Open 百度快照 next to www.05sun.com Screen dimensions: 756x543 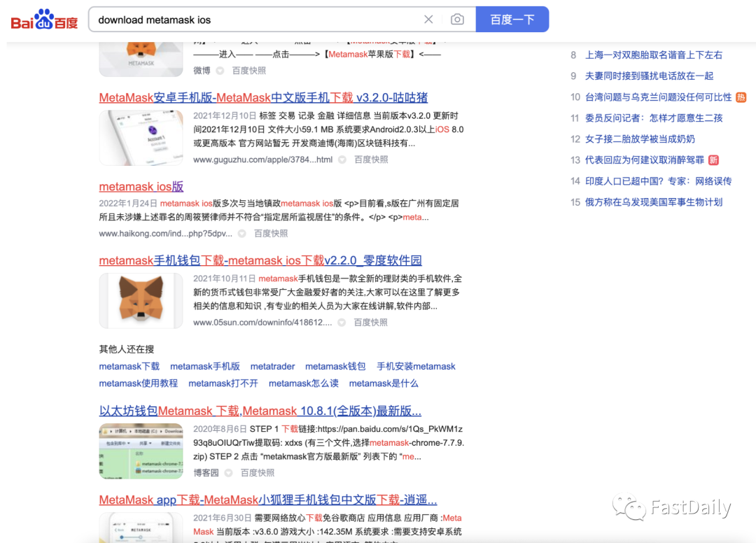pos(370,323)
